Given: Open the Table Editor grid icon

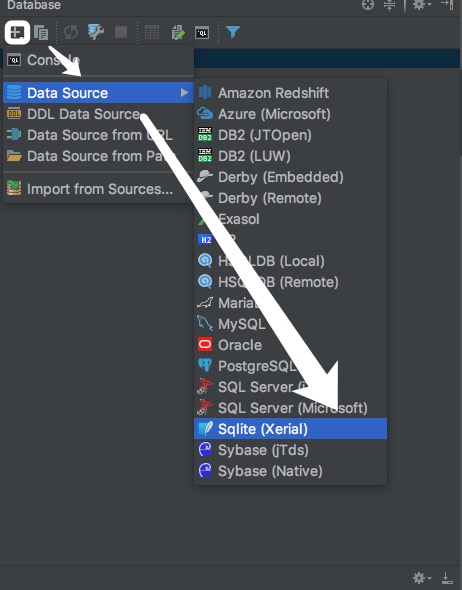Looking at the screenshot, I should (x=152, y=32).
